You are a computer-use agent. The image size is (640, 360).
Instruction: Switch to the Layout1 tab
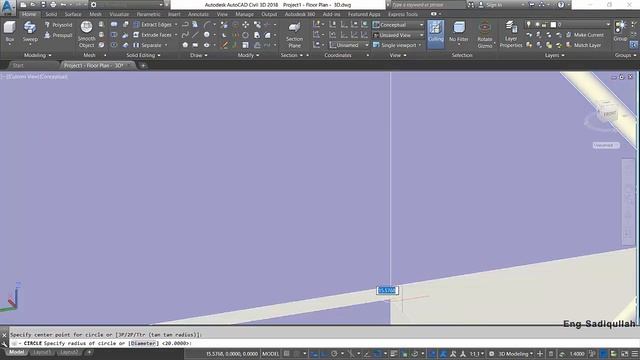pos(42,352)
